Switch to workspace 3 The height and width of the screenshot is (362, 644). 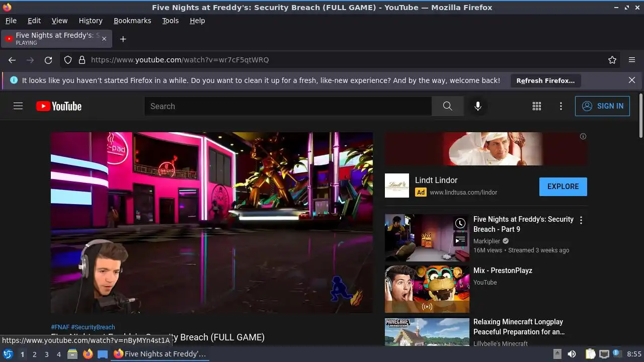[46, 354]
